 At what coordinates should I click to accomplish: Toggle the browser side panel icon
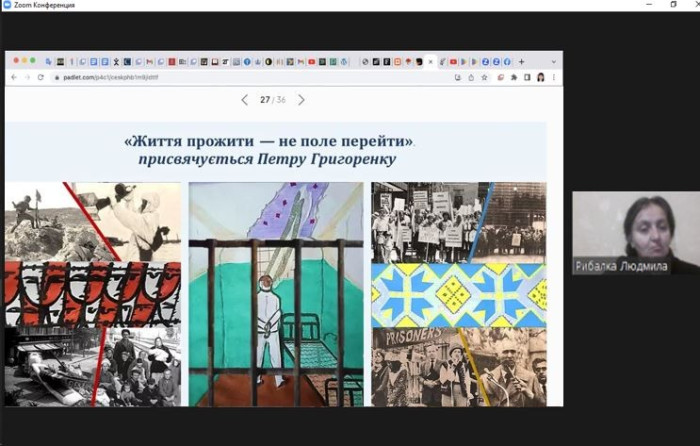526,77
